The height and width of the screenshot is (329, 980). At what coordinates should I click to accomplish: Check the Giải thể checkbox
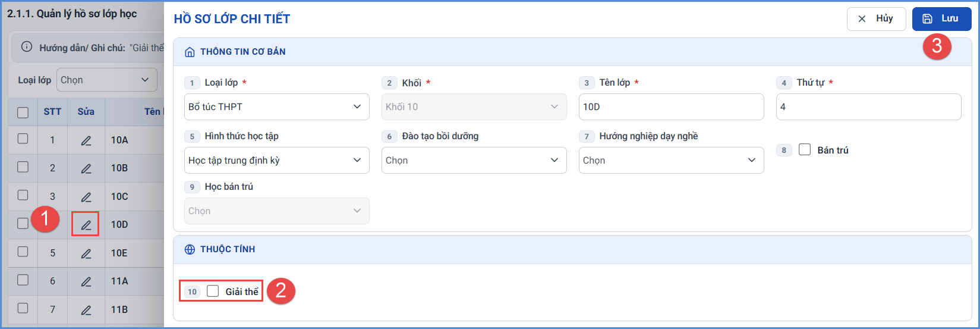click(213, 291)
